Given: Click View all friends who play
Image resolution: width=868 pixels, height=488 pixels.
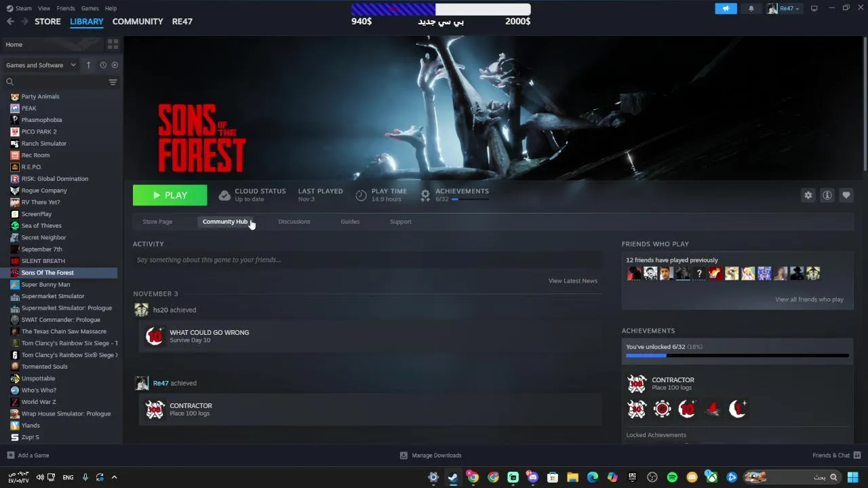Looking at the screenshot, I should 810,300.
